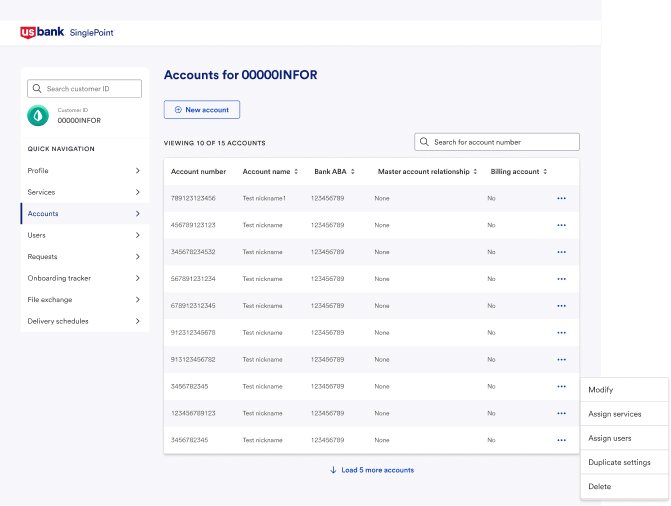
Task: Open actions menu for account 678912312345
Action: tap(561, 306)
